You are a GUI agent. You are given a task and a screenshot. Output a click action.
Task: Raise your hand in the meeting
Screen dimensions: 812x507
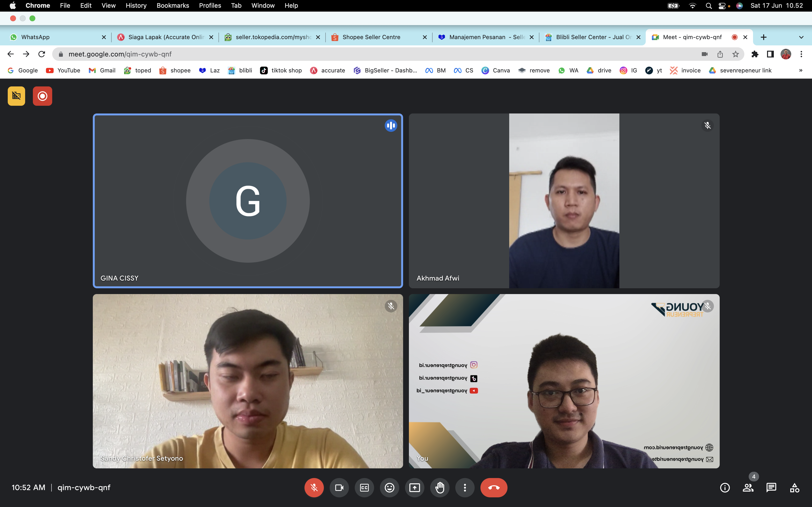point(440,487)
